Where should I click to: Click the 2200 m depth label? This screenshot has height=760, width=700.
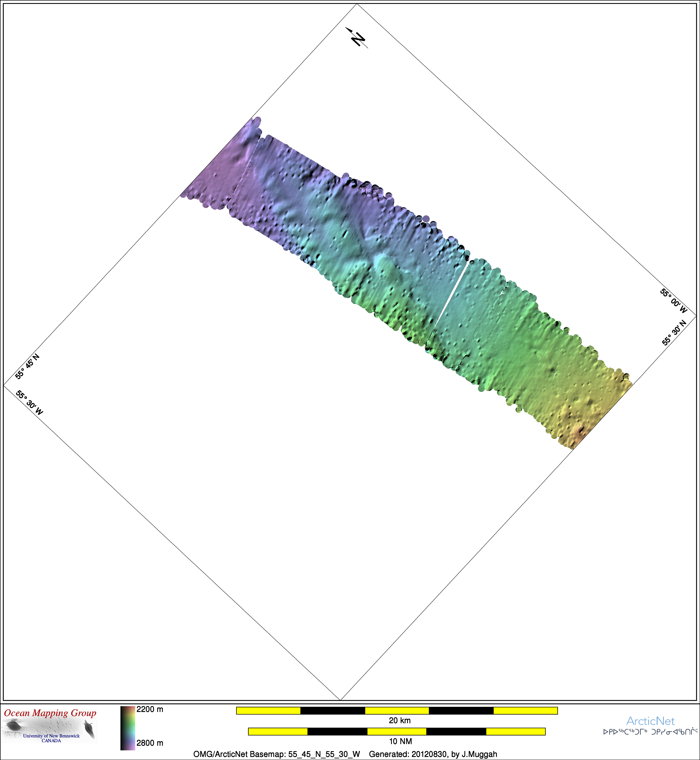click(150, 709)
